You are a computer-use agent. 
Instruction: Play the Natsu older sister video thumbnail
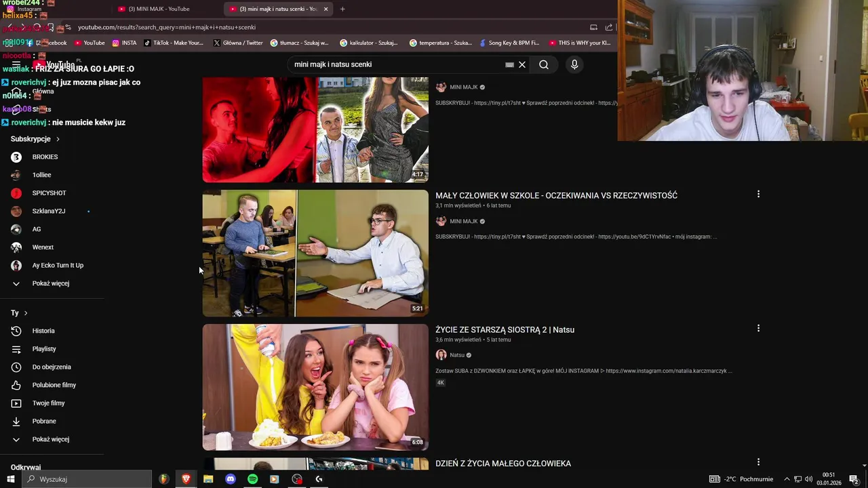[x=315, y=387]
